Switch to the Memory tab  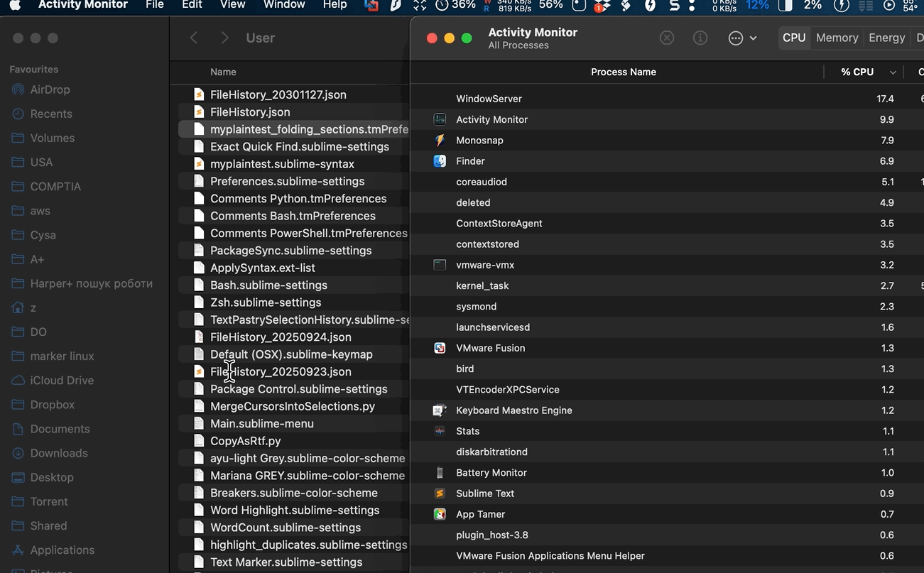coord(837,38)
